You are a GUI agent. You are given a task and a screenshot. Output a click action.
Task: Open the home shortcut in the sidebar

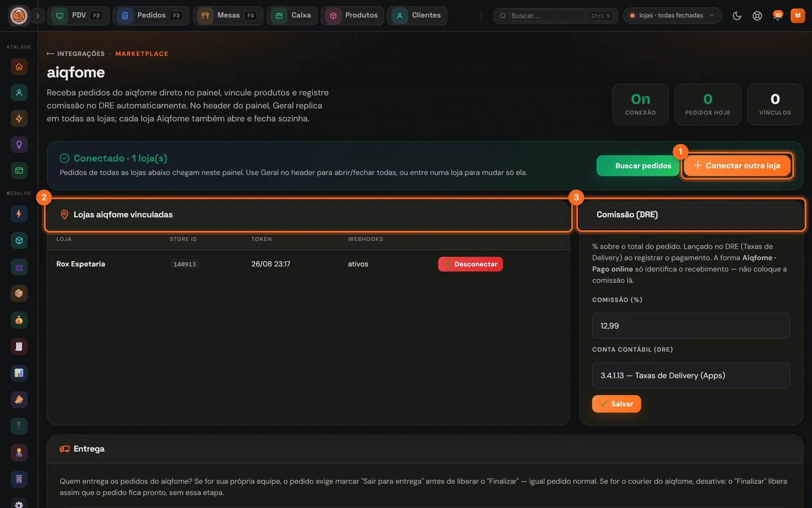pyautogui.click(x=19, y=67)
